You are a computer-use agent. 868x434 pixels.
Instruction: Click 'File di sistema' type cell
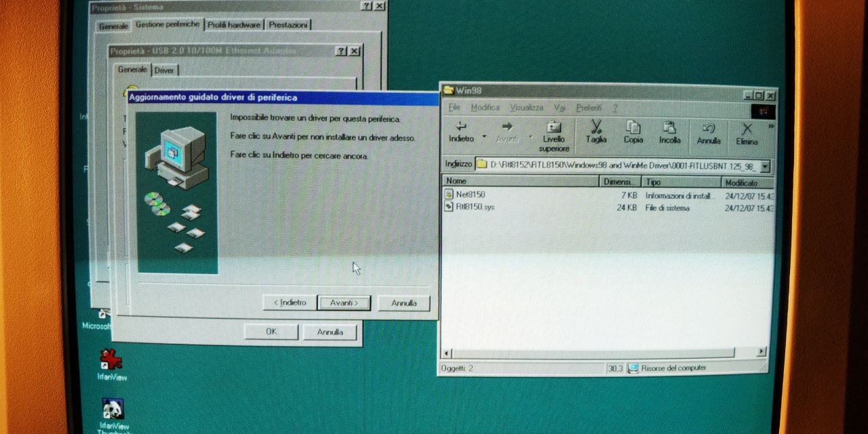point(667,208)
